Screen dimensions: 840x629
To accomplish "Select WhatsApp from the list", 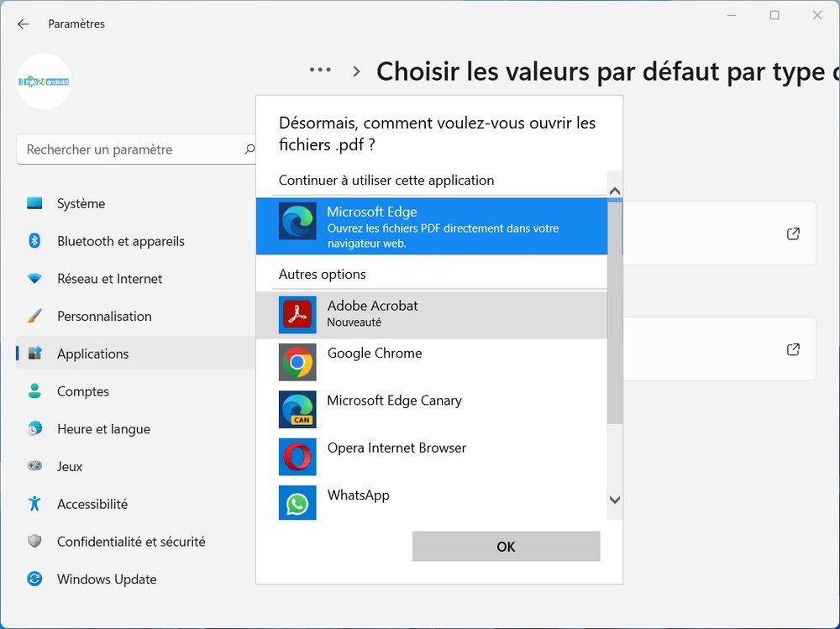I will (432, 502).
